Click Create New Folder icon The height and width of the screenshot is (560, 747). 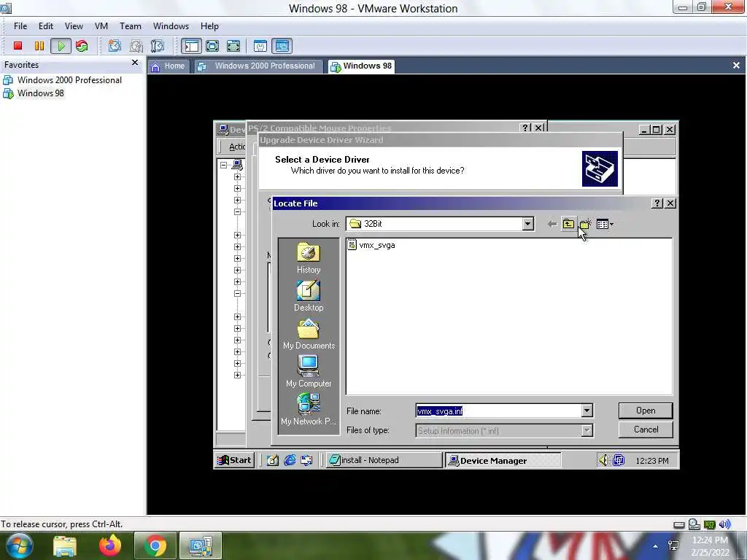pos(586,224)
